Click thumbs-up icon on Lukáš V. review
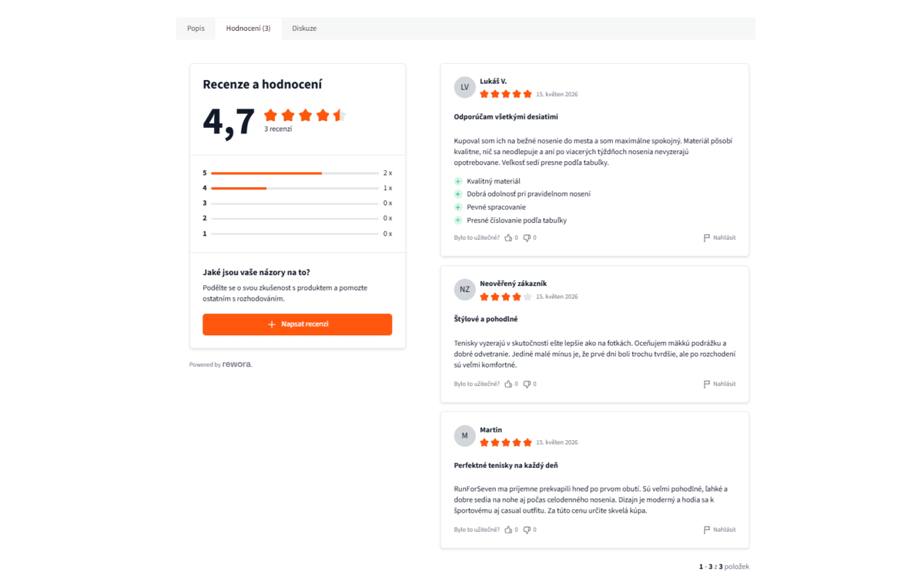The image size is (924, 578). click(x=508, y=238)
